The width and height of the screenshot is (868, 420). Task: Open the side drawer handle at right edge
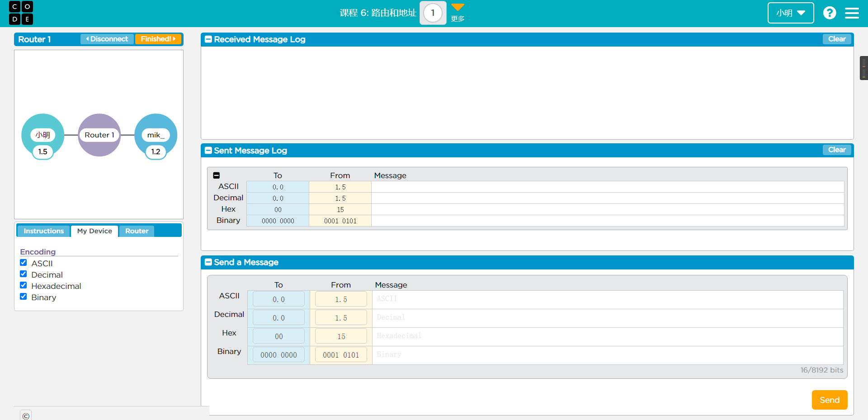(864, 68)
